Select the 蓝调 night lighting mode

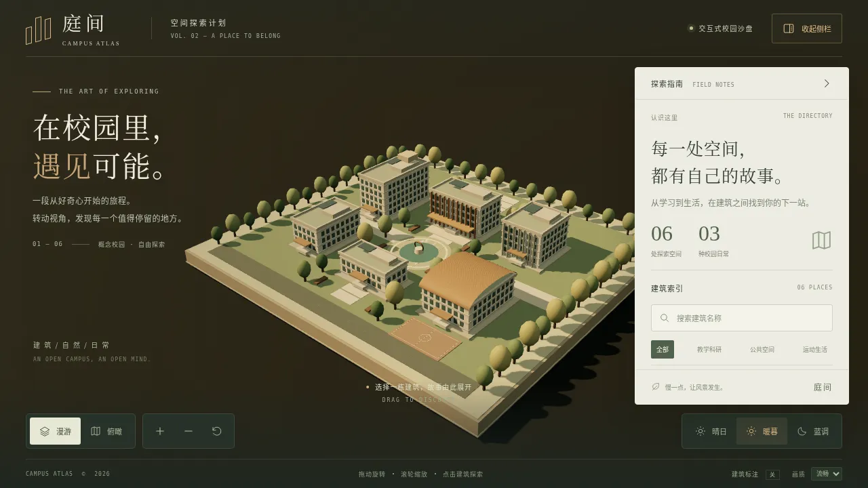pyautogui.click(x=813, y=431)
